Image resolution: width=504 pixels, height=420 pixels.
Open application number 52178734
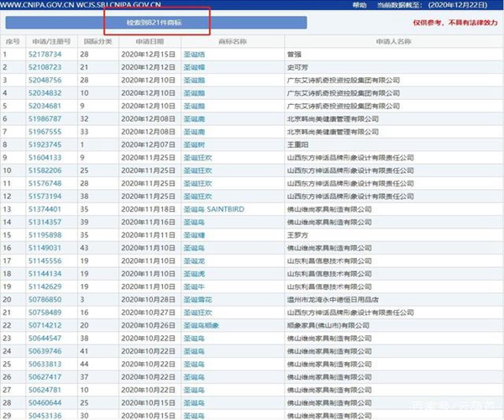coord(45,54)
